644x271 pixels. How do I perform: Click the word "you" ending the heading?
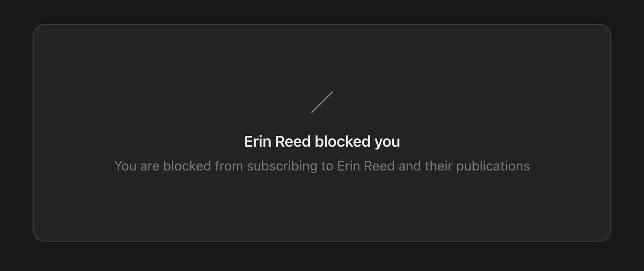(387, 143)
